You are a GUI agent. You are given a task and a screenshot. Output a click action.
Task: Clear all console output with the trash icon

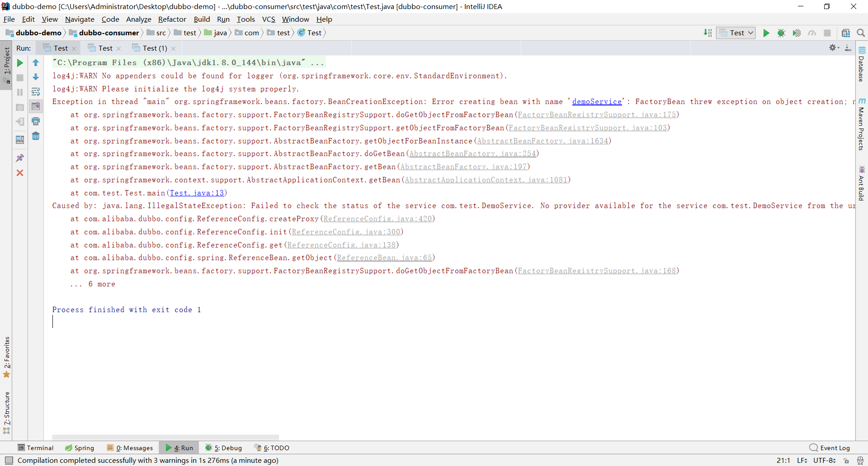(36, 136)
